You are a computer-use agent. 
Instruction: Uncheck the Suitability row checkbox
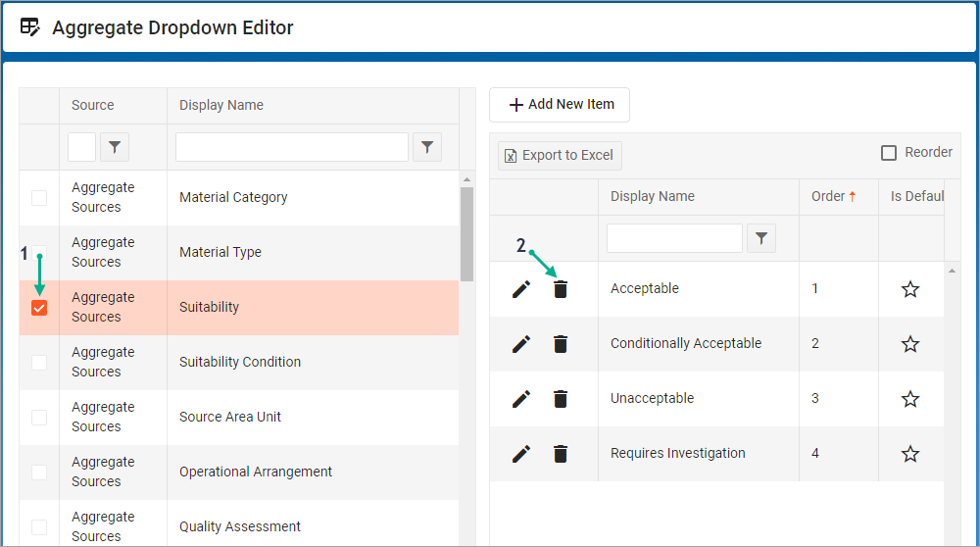coord(39,308)
